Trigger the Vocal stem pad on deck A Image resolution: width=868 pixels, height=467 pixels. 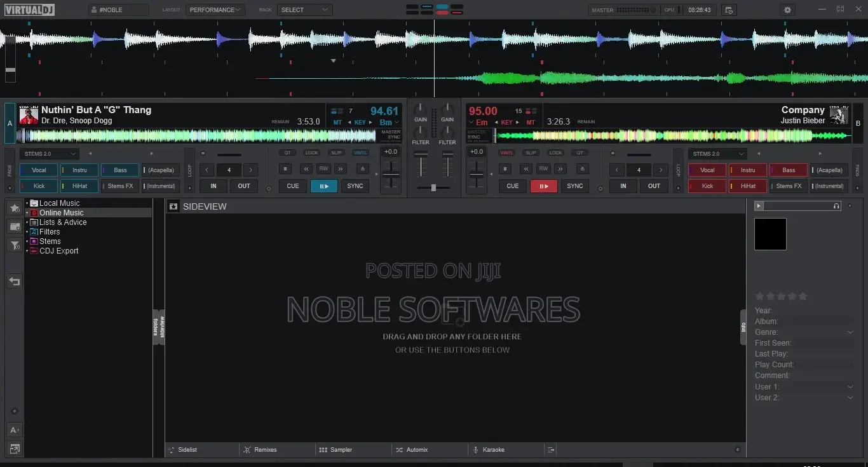coord(39,170)
